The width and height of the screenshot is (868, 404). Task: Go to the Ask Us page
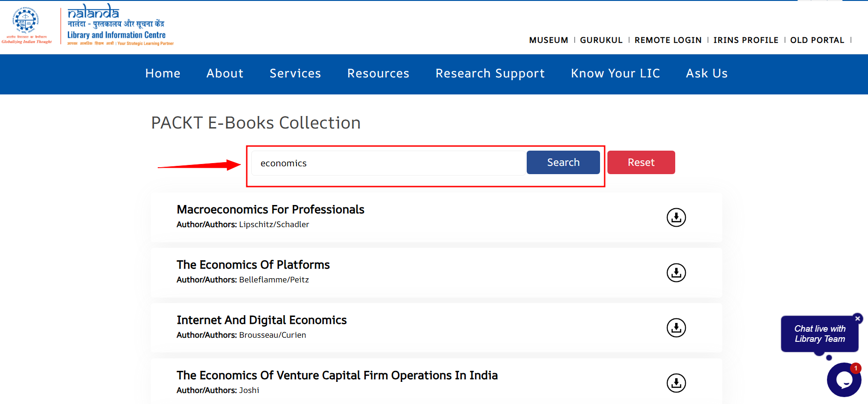click(x=707, y=74)
